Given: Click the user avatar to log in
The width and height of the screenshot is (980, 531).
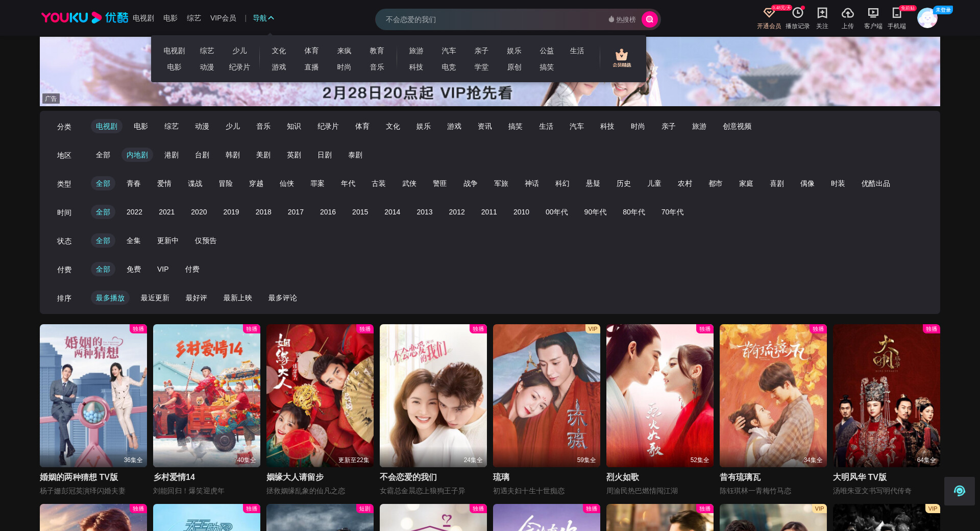Looking at the screenshot, I should [927, 18].
